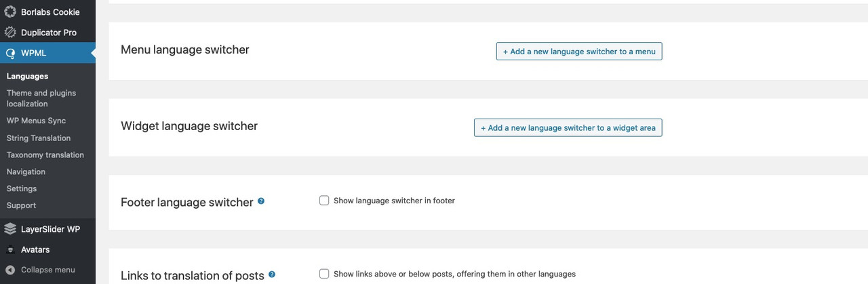Go to Theme and plugins localization

coord(41,98)
